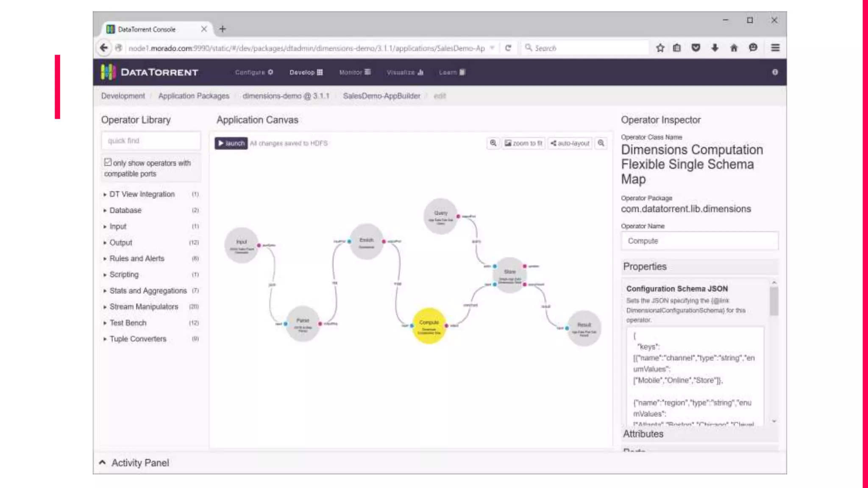Open the Monitor menu in the header
Viewport: 868px width, 488px height.
(x=355, y=72)
